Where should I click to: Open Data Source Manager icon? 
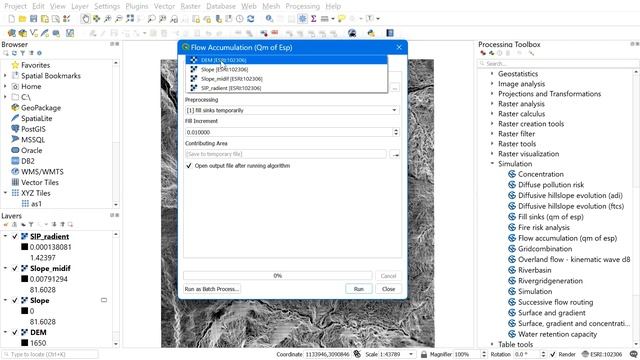click(x=11, y=33)
